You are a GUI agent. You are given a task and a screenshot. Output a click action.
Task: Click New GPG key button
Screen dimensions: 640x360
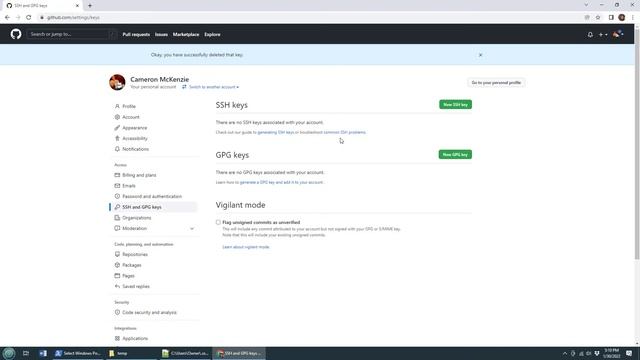coord(455,155)
